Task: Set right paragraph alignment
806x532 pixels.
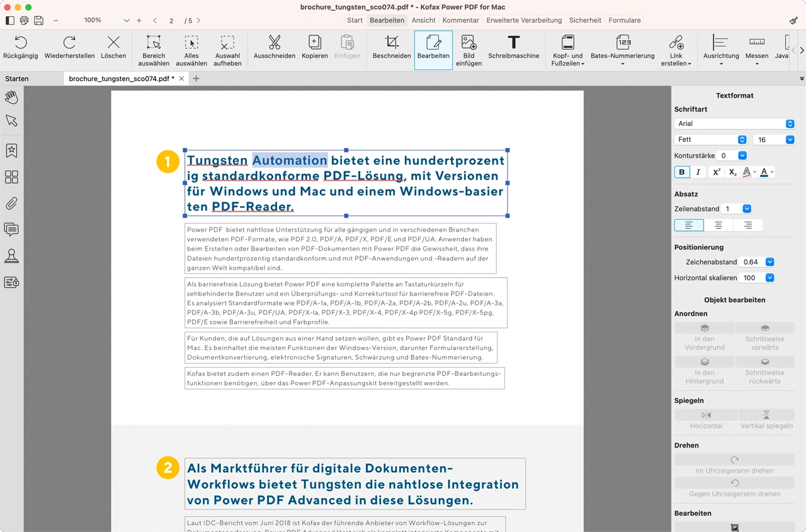Action: tap(748, 225)
